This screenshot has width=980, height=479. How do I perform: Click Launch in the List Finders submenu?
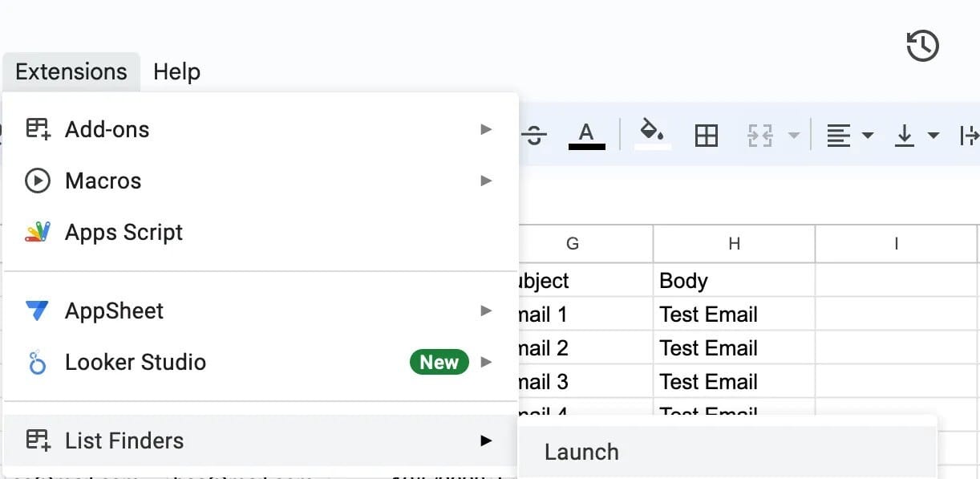tap(727, 452)
